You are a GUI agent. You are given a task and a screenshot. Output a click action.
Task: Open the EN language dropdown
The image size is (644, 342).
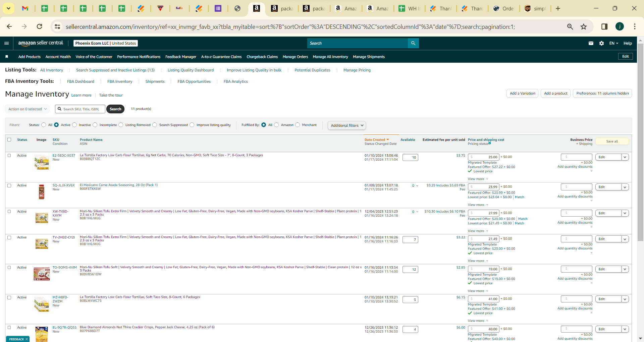click(613, 43)
